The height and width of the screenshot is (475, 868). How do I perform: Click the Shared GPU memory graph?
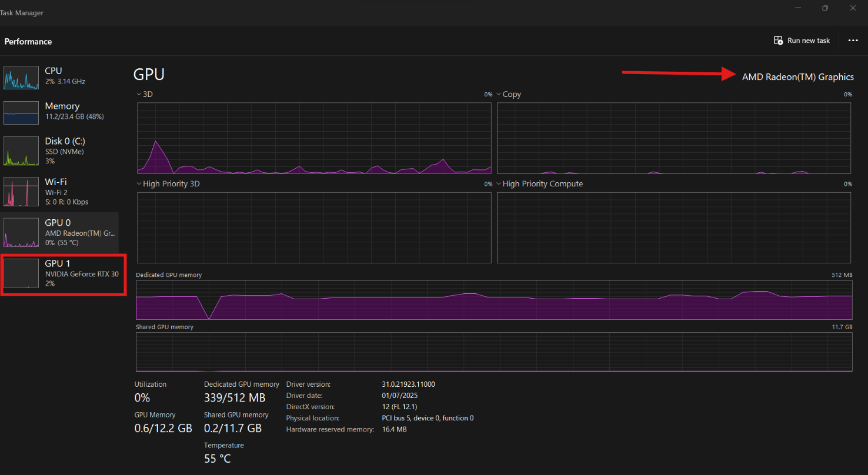494,352
